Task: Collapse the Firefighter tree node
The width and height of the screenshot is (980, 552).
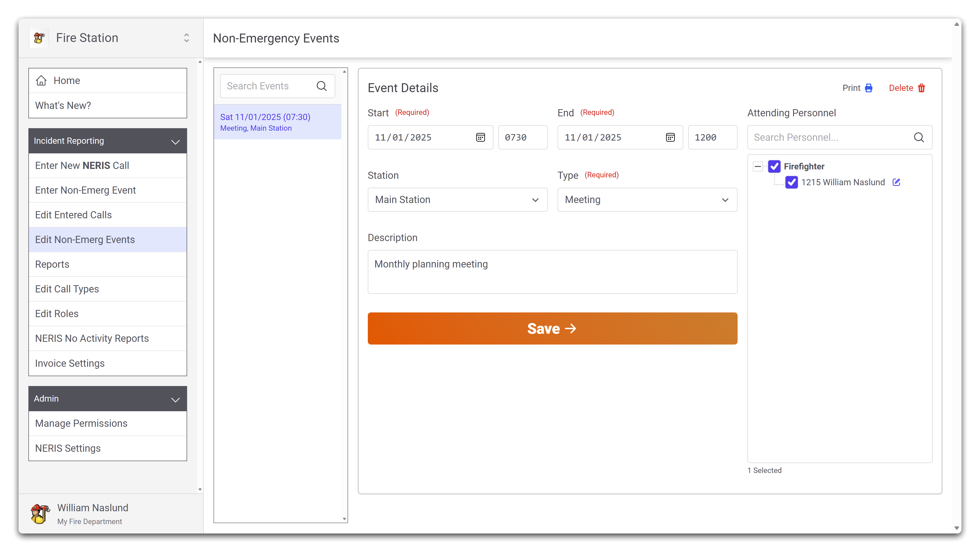Action: click(x=757, y=166)
